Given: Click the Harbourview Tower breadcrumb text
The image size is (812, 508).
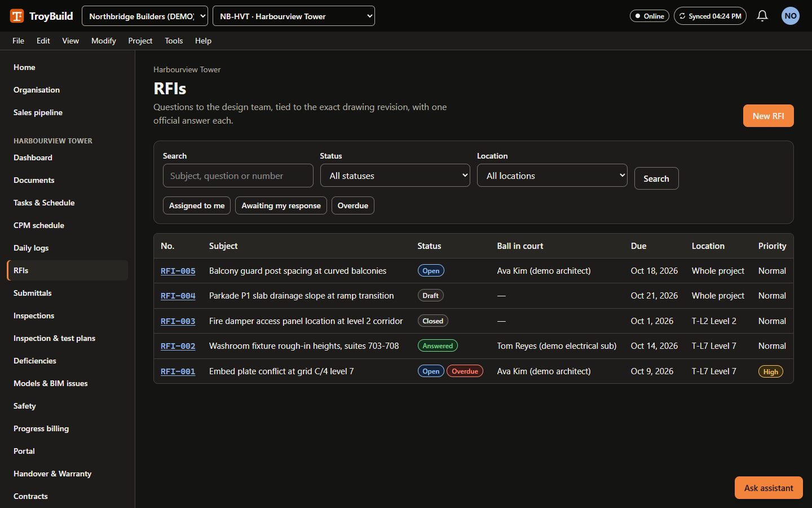Looking at the screenshot, I should [x=187, y=69].
